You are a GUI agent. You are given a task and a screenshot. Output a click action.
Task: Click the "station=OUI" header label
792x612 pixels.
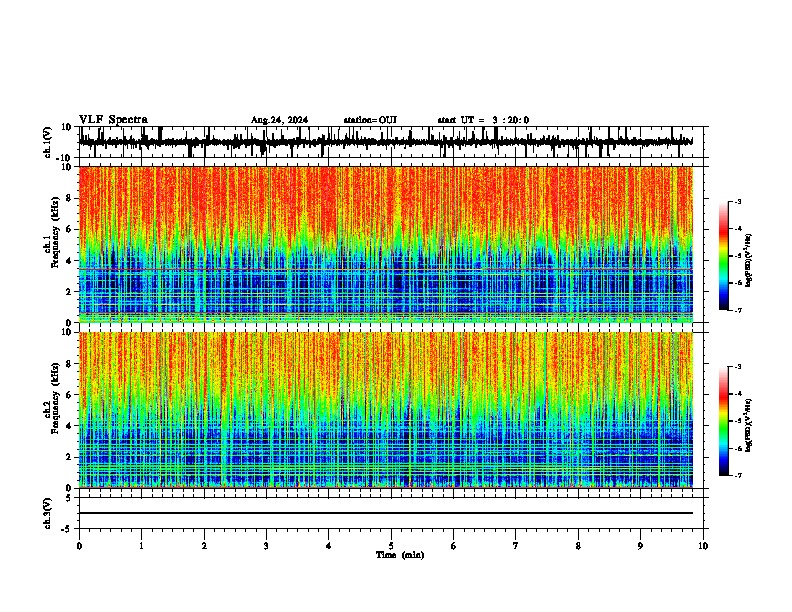(x=370, y=120)
